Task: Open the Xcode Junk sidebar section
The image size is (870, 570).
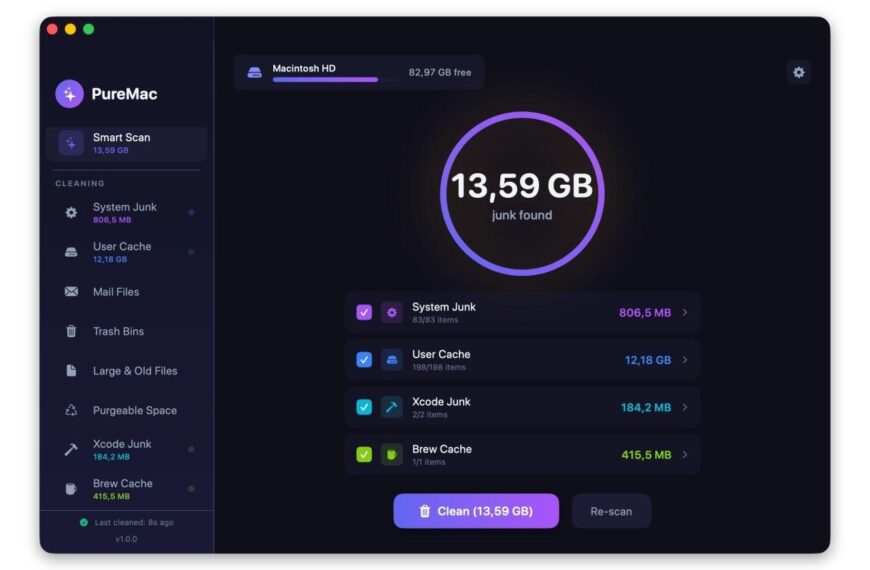Action: click(127, 450)
